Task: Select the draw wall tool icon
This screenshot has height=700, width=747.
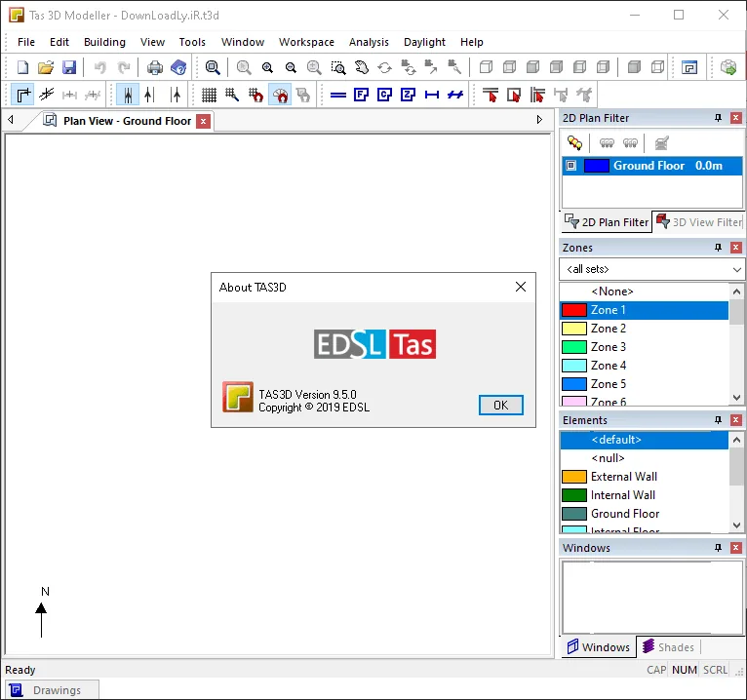Action: [22, 95]
